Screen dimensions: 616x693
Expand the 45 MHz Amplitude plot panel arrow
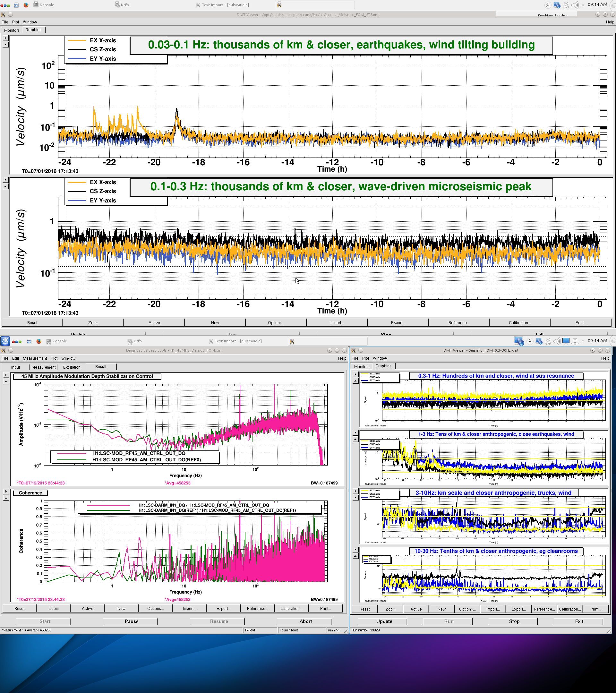click(6, 375)
